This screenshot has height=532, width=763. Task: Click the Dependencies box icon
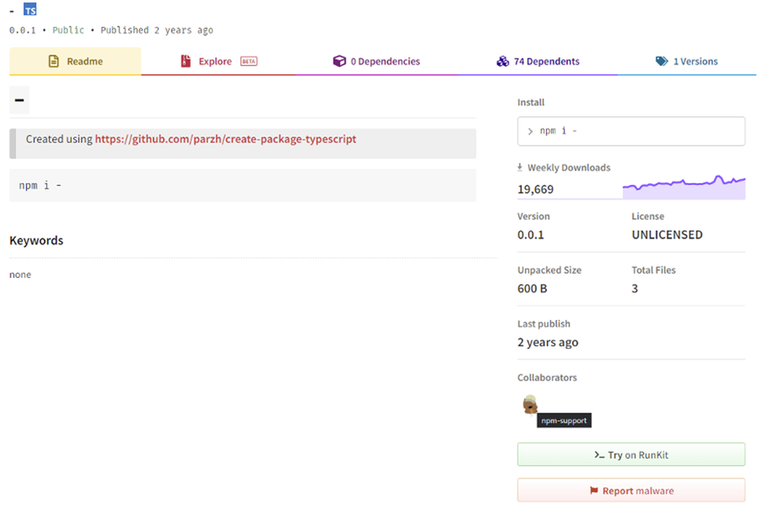click(x=339, y=61)
